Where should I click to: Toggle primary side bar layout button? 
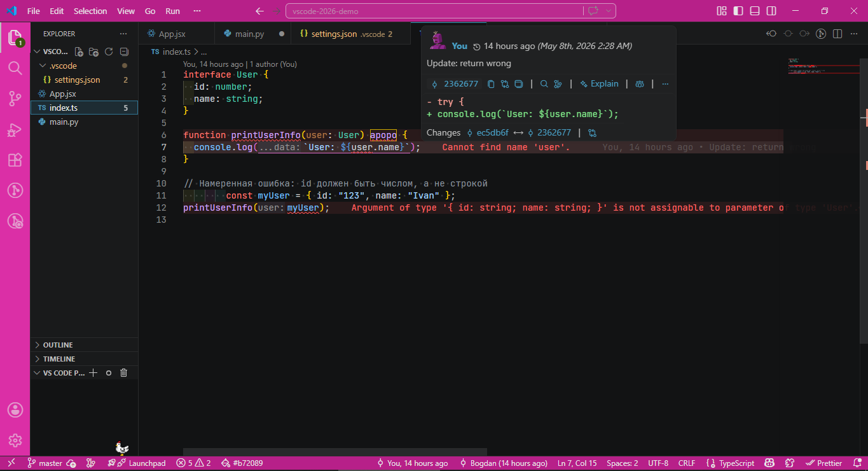[x=738, y=11]
